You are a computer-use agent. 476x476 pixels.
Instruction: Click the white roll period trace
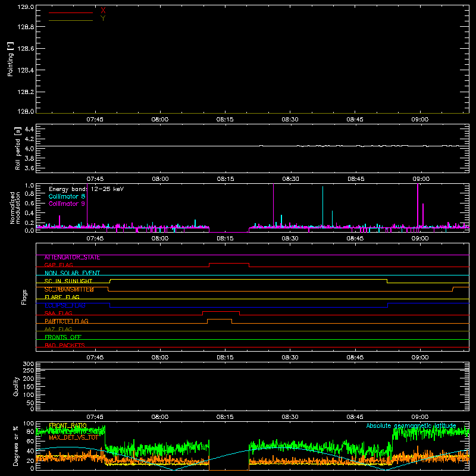252,146
